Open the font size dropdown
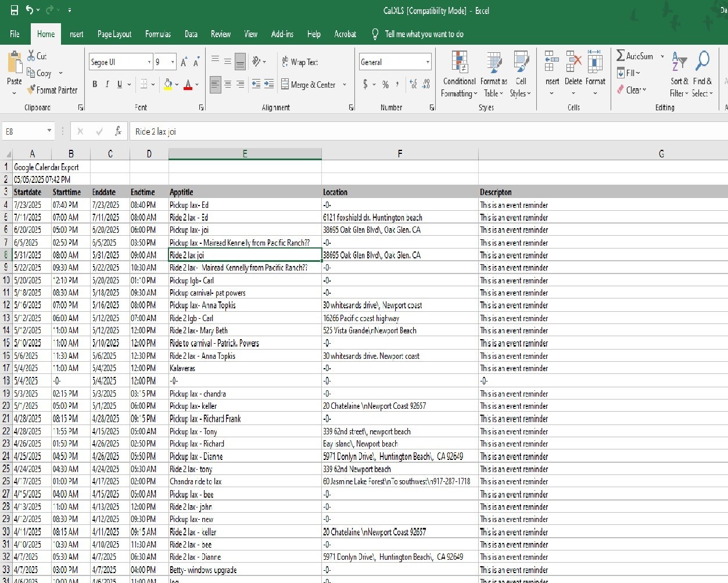This screenshot has width=728, height=583. (x=173, y=62)
